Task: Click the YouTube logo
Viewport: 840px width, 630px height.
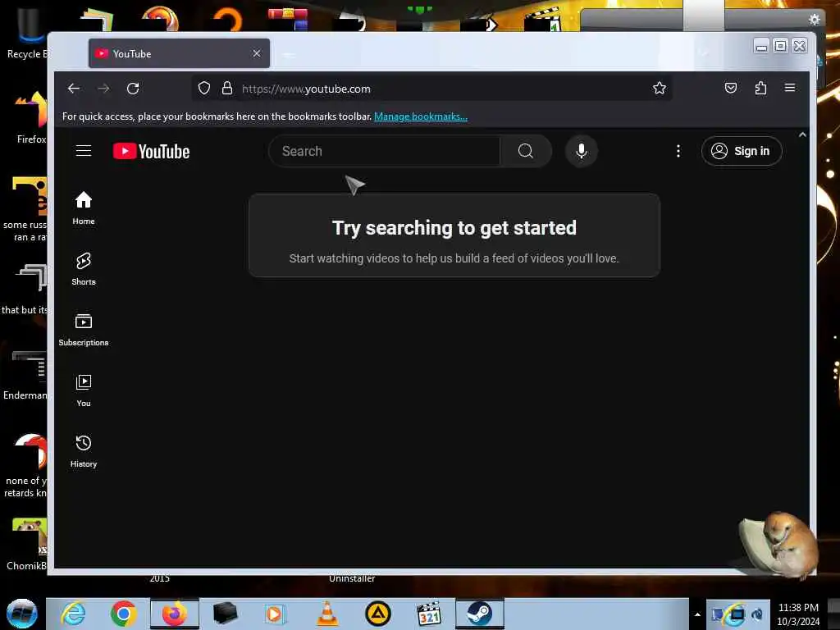Action: point(151,152)
